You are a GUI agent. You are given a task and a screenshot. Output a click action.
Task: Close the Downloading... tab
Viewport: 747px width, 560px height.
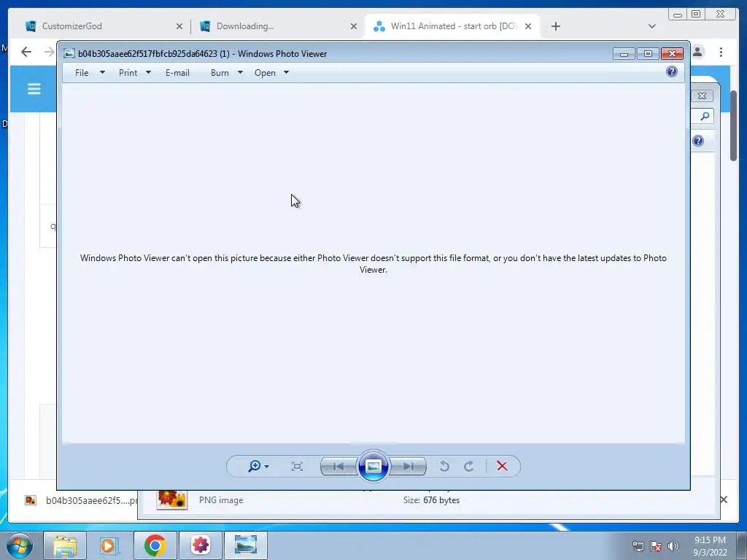(x=354, y=27)
